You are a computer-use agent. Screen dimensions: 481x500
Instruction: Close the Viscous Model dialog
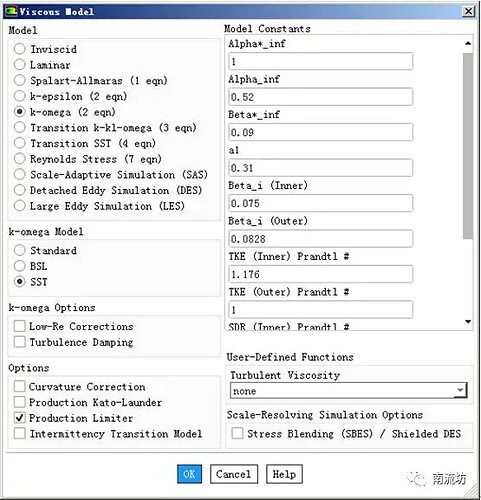click(x=468, y=12)
